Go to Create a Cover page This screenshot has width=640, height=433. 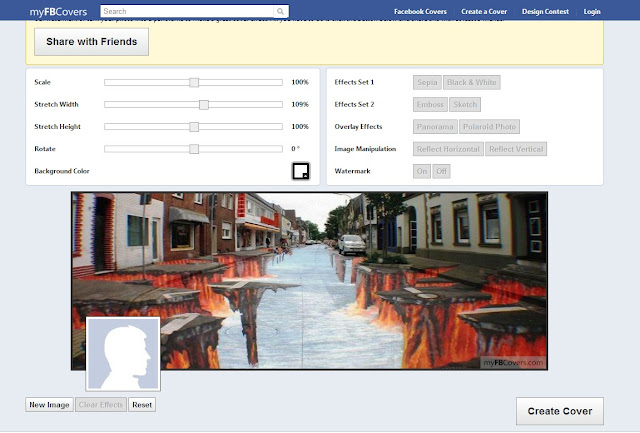tap(484, 12)
